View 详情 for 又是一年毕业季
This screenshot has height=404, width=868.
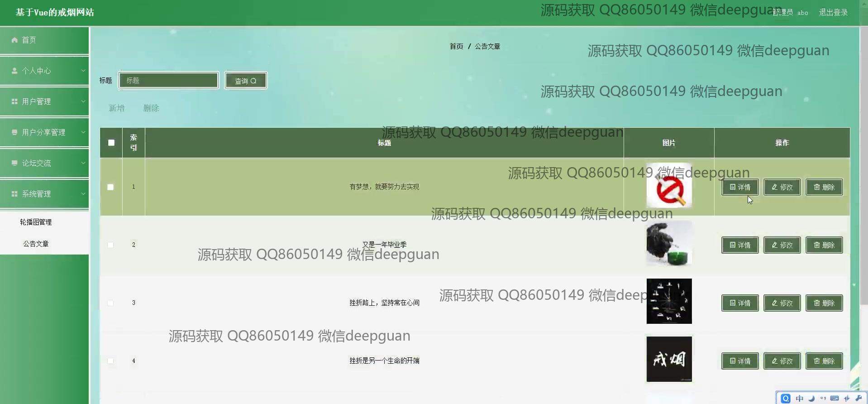click(x=740, y=245)
